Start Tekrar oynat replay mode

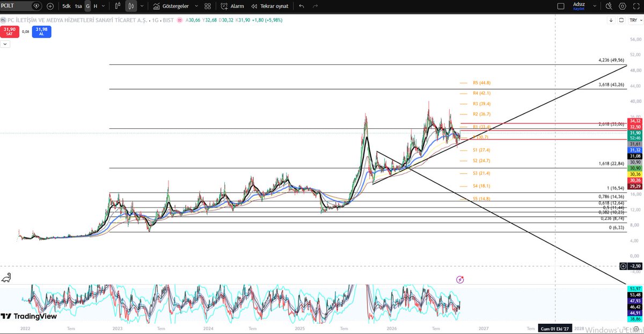269,6
